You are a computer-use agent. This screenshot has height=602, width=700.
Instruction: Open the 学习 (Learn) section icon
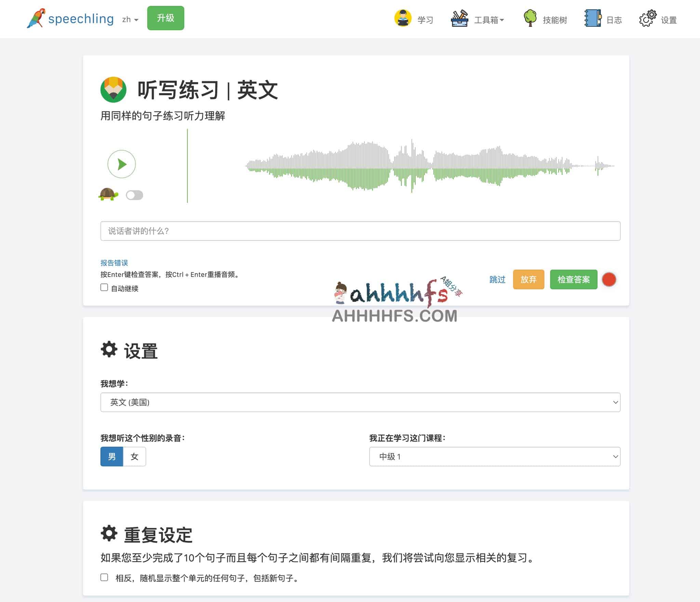403,19
